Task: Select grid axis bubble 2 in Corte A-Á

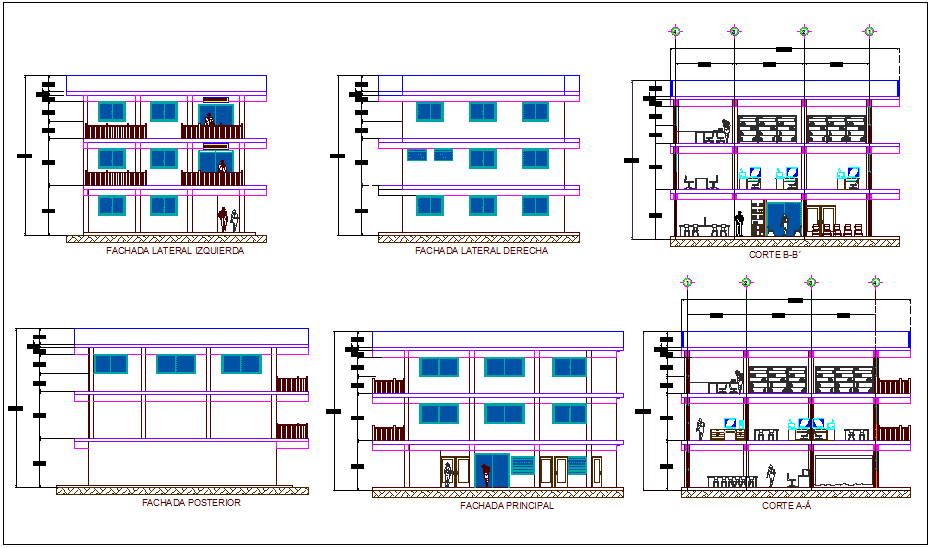Action: [x=746, y=282]
